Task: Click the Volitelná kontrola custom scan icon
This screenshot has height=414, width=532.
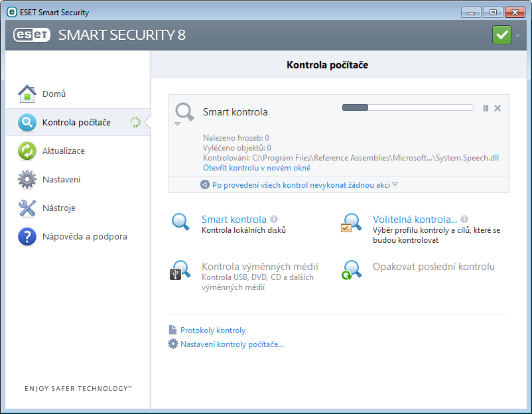Action: tap(352, 223)
